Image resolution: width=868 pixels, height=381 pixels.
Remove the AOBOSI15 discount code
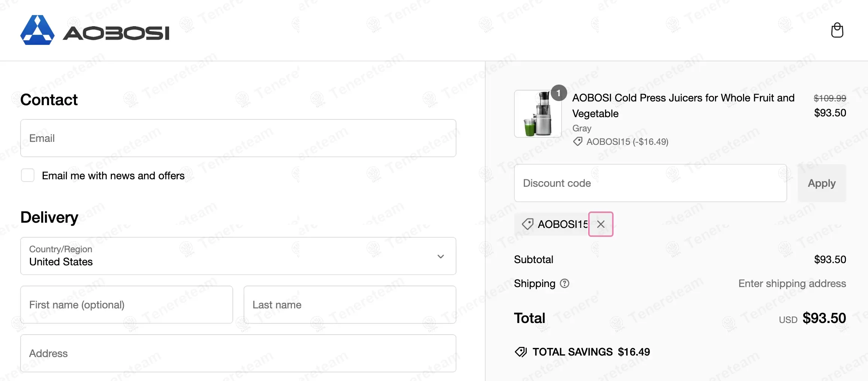[601, 224]
